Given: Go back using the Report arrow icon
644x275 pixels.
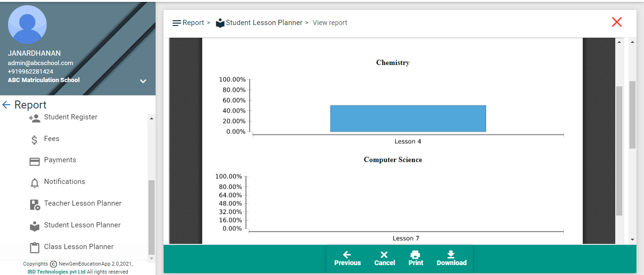Looking at the screenshot, I should (x=6, y=105).
